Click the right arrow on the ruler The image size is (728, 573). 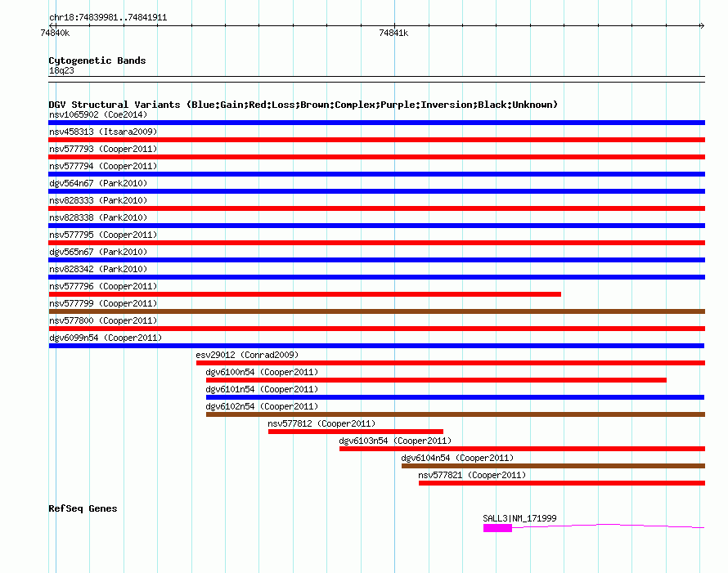tap(702, 25)
